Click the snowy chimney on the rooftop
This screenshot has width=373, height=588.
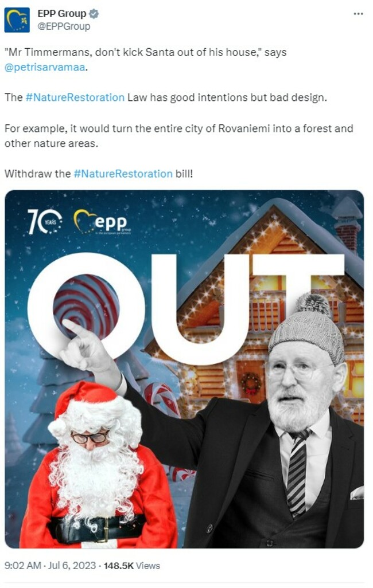tap(347, 223)
